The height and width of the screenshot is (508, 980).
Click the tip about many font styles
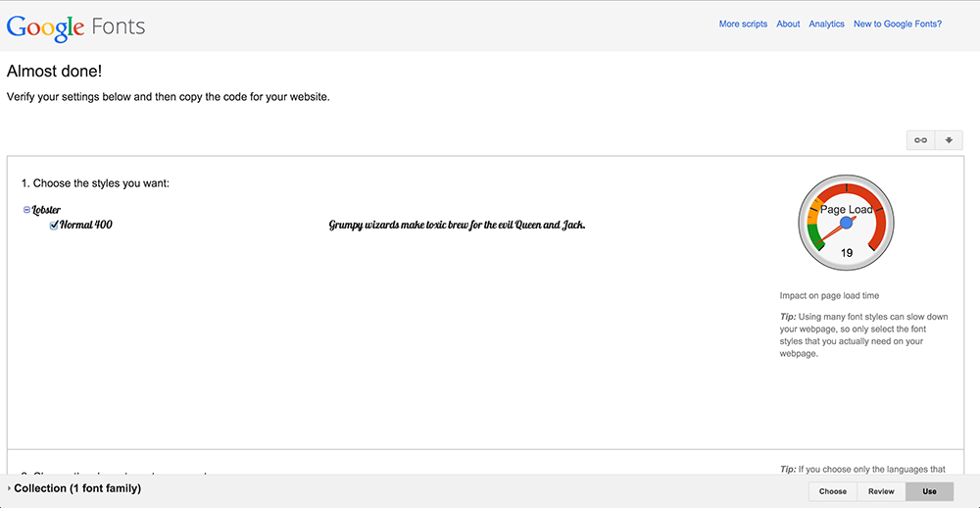(863, 335)
